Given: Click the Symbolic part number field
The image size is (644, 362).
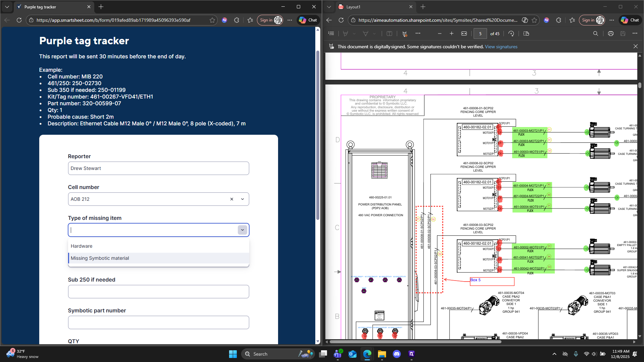Looking at the screenshot, I should click(158, 322).
